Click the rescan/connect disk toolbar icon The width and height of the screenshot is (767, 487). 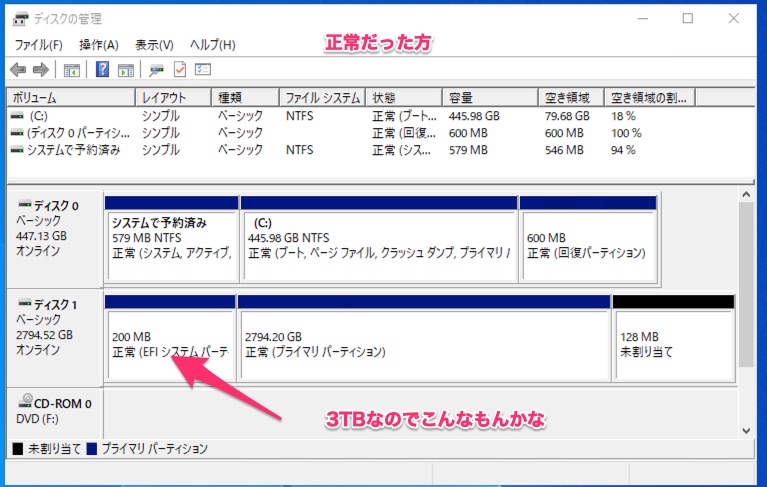157,70
